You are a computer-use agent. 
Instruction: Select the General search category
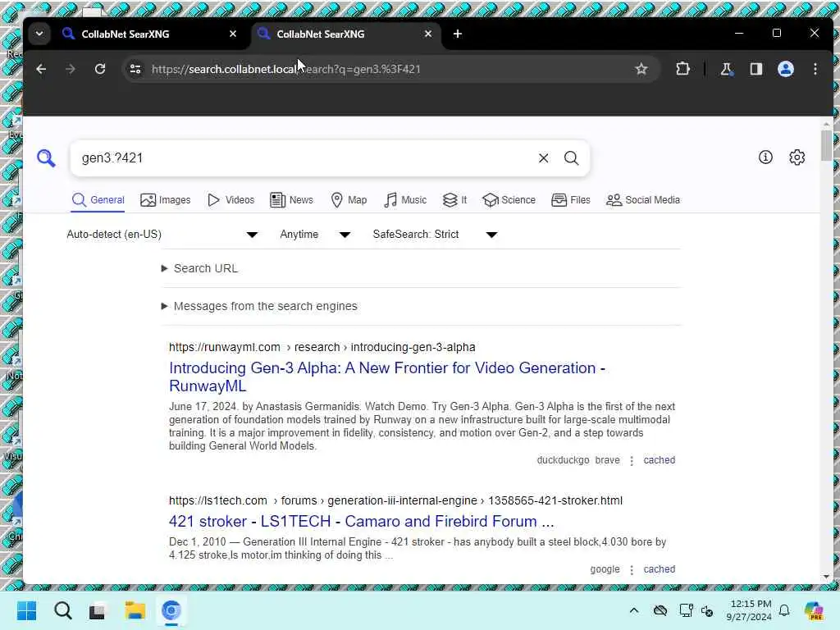(x=98, y=200)
